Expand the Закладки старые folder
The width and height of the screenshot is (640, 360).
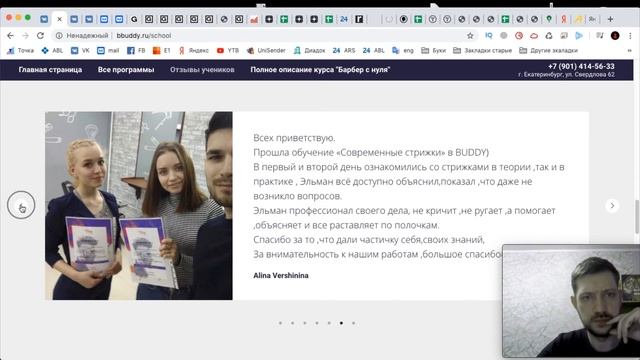[482, 51]
